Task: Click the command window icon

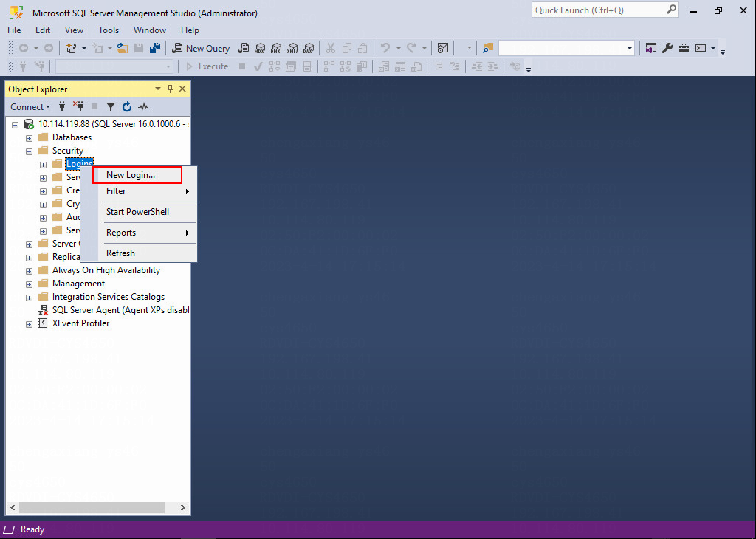Action: [701, 48]
